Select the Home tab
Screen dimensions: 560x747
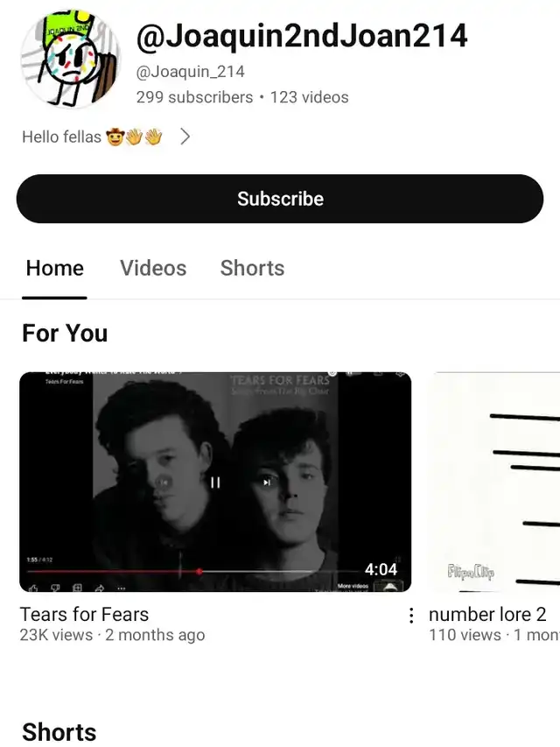point(55,268)
